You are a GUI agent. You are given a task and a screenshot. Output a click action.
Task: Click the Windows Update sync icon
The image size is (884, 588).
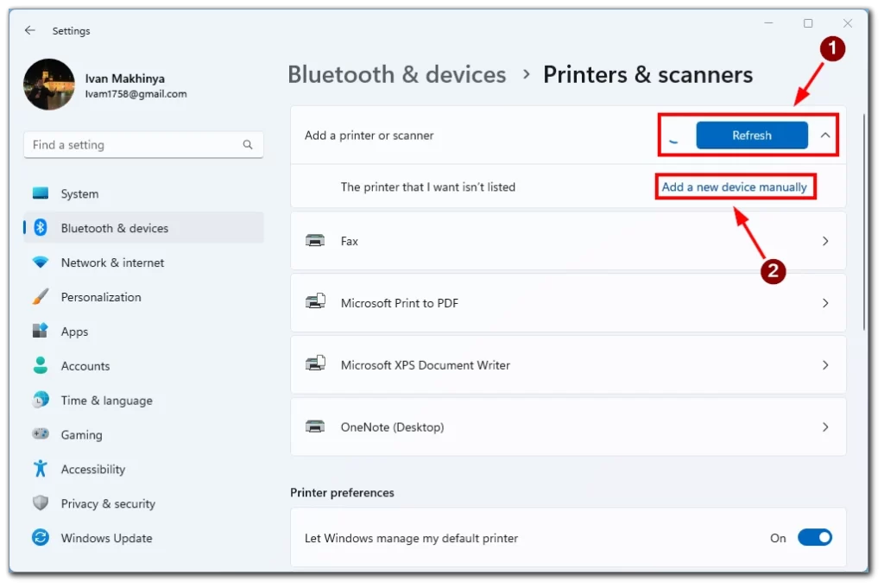pyautogui.click(x=41, y=537)
